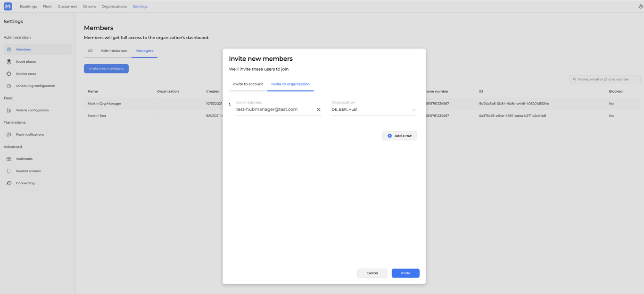The height and width of the screenshot is (294, 644).
Task: Open the Settings menu in top bar
Action: coord(140,7)
